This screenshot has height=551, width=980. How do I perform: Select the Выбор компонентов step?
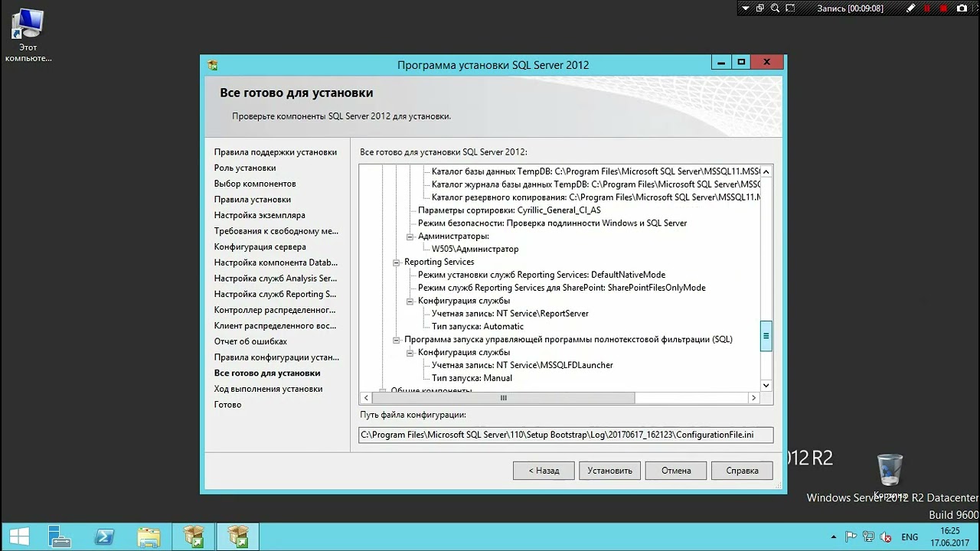click(255, 184)
